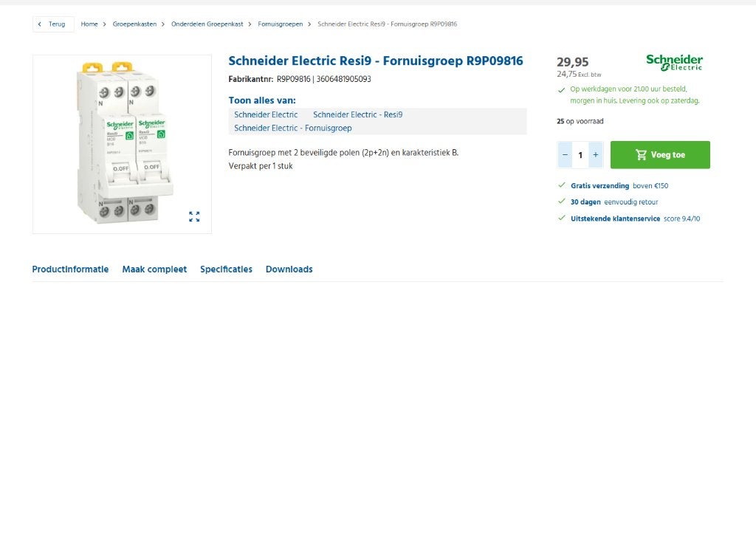756x533 pixels.
Task: Open the Fornuisgroepen breadcrumb link
Action: 280,24
